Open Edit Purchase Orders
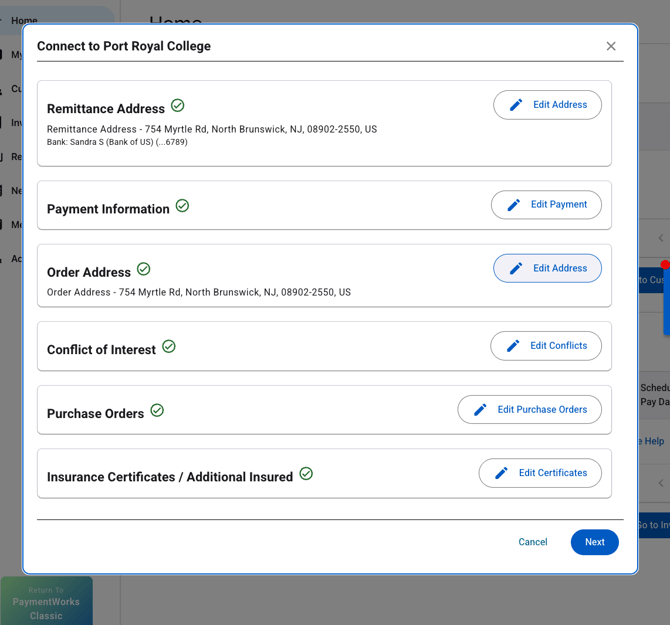Viewport: 670px width, 625px height. [x=529, y=410]
